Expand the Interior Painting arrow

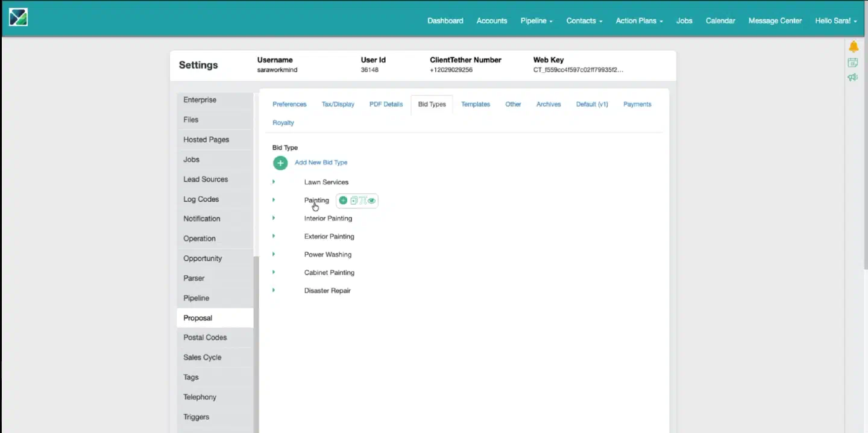(x=274, y=217)
